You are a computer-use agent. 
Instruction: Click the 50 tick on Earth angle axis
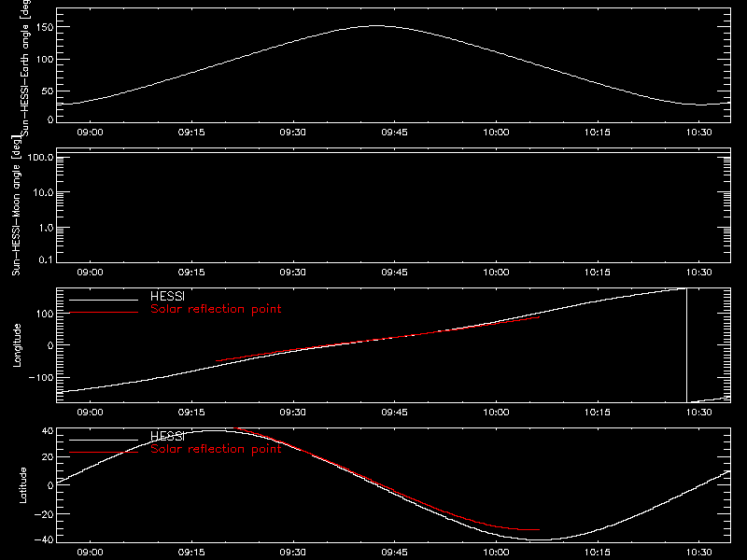48,91
